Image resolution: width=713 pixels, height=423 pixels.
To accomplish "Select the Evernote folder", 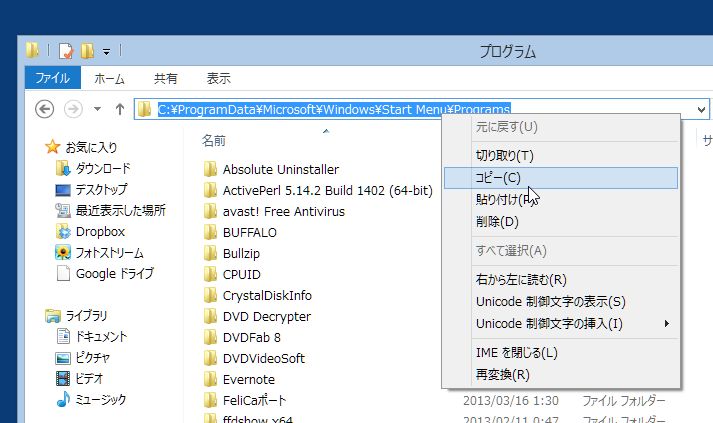I will click(249, 379).
